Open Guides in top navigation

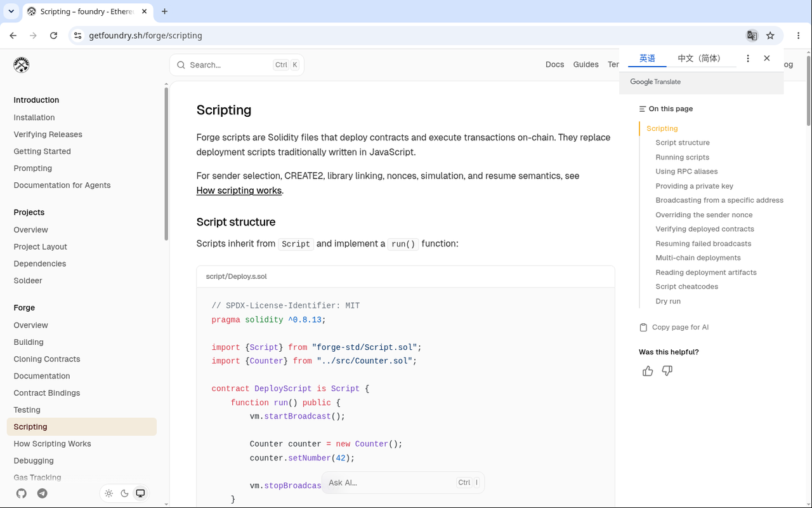pos(586,65)
